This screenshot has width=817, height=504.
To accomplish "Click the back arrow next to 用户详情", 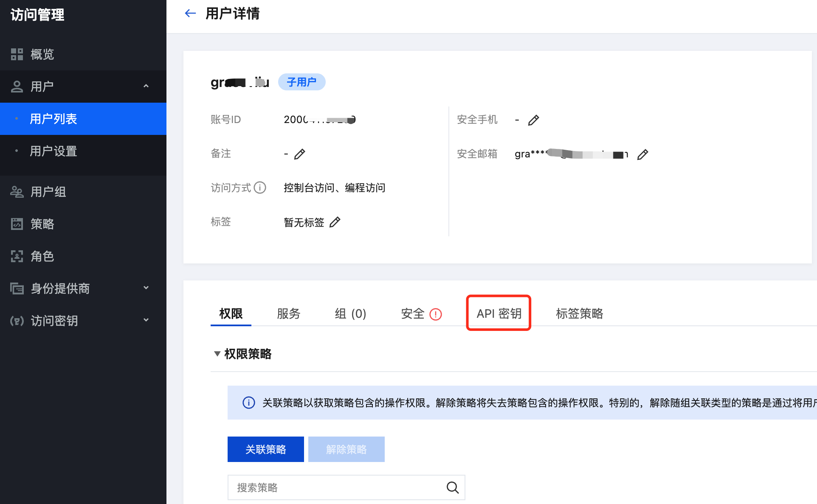I will click(190, 14).
